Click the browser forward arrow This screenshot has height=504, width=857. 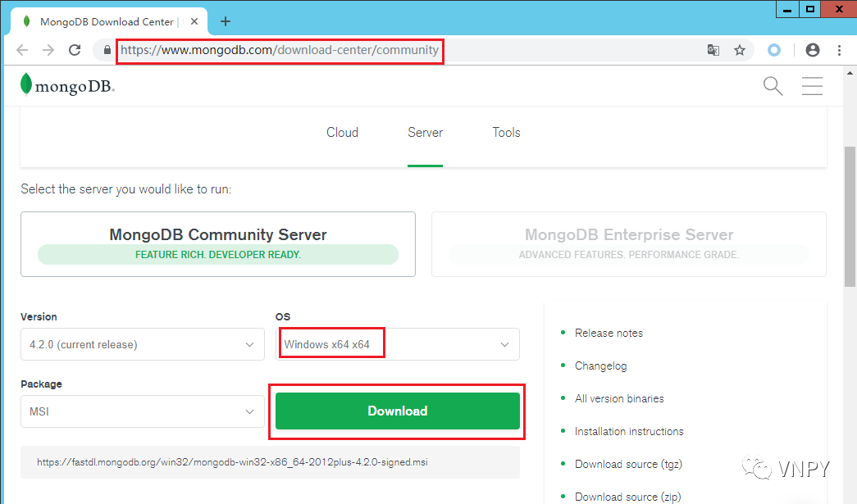pos(48,50)
